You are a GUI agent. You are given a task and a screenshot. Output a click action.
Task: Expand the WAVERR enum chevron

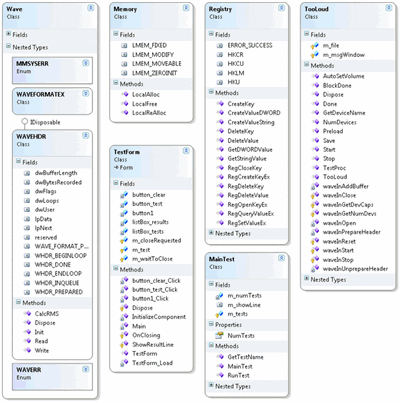(x=86, y=369)
